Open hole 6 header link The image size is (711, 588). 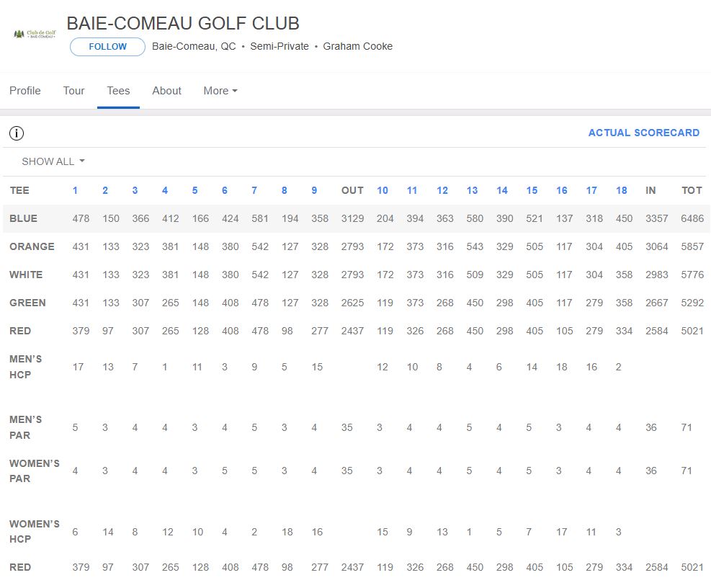[225, 190]
